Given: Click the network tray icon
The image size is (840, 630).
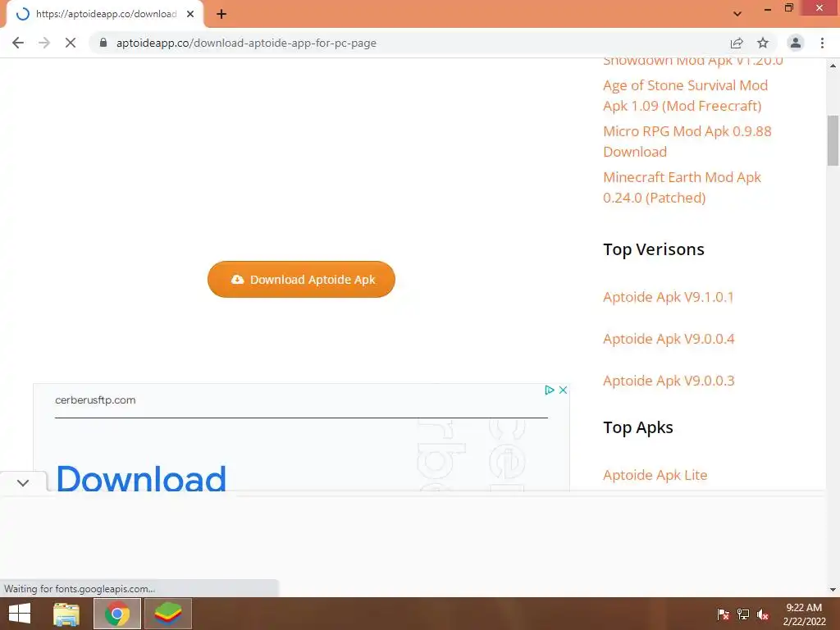Looking at the screenshot, I should point(743,614).
